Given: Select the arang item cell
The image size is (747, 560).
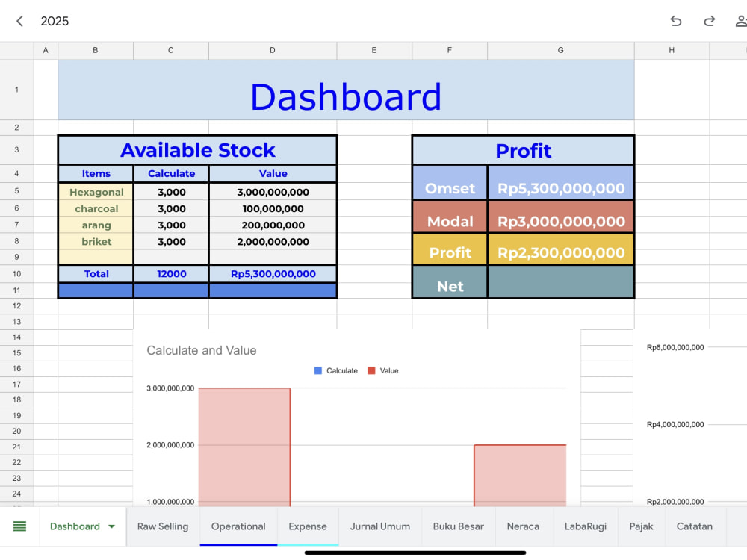Looking at the screenshot, I should pyautogui.click(x=96, y=225).
